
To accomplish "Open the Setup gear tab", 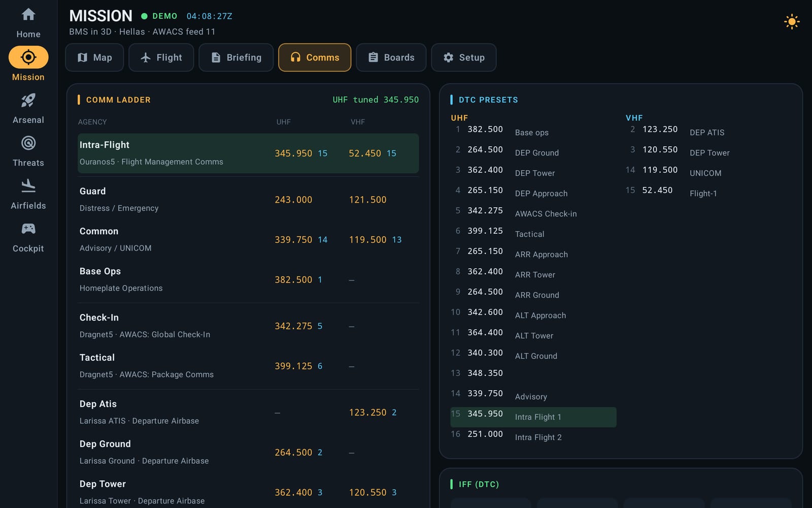I will tap(463, 57).
